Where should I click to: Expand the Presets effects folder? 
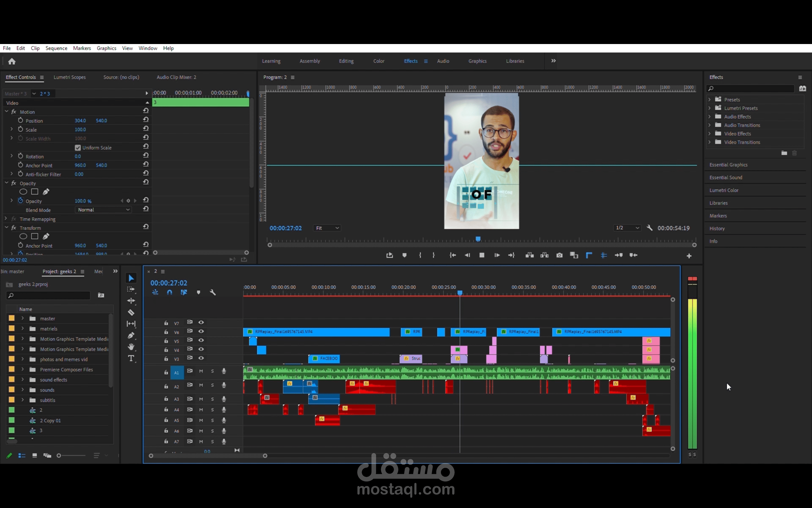[709, 99]
